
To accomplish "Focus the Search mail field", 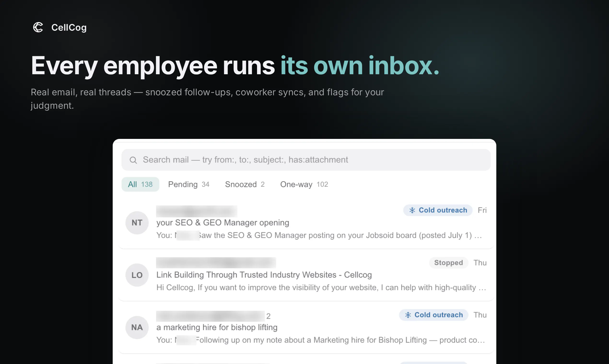I will pyautogui.click(x=306, y=160).
